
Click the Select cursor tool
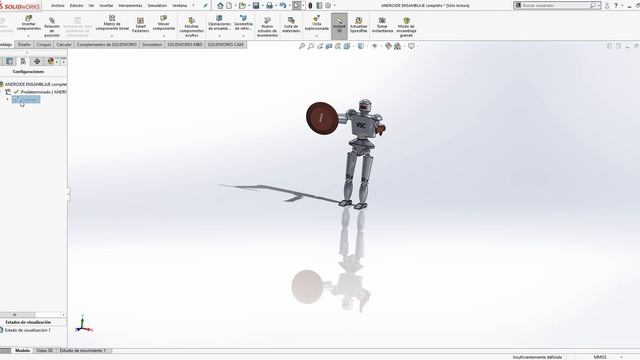coord(297,6)
